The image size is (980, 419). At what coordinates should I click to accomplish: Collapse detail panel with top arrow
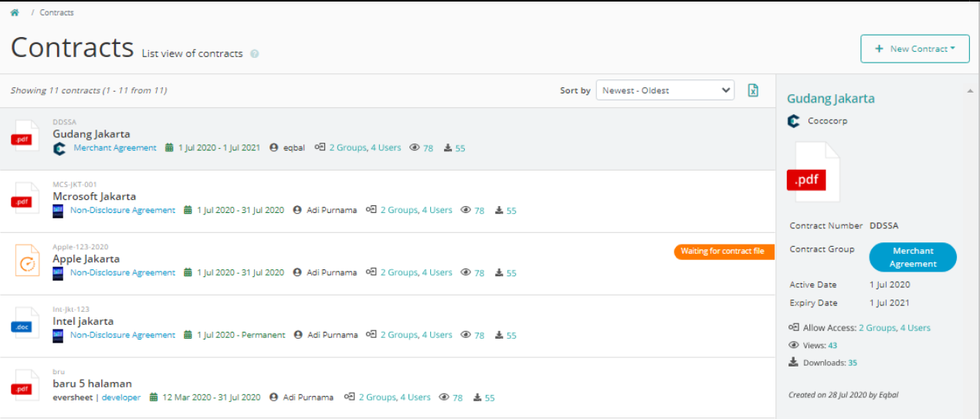coord(970,91)
